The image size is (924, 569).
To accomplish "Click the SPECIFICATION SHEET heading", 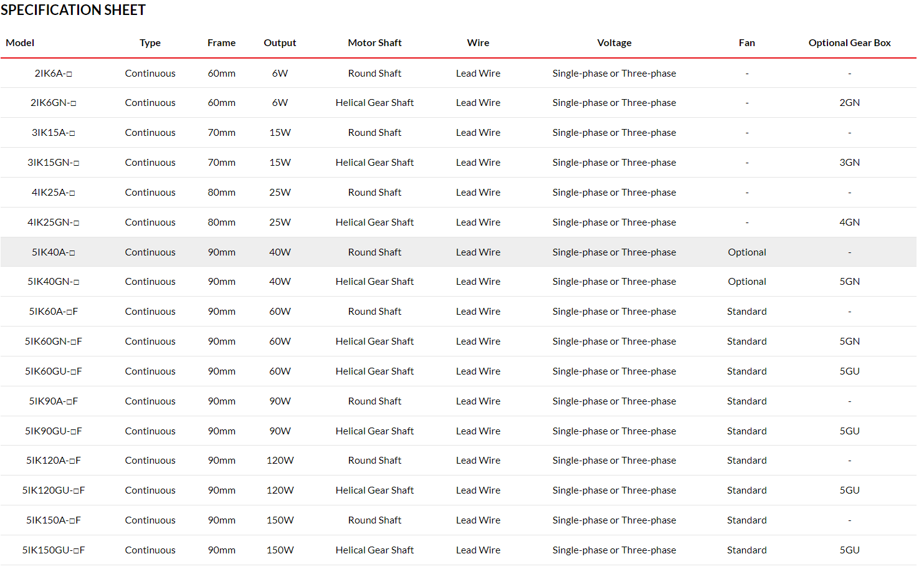I will [73, 10].
